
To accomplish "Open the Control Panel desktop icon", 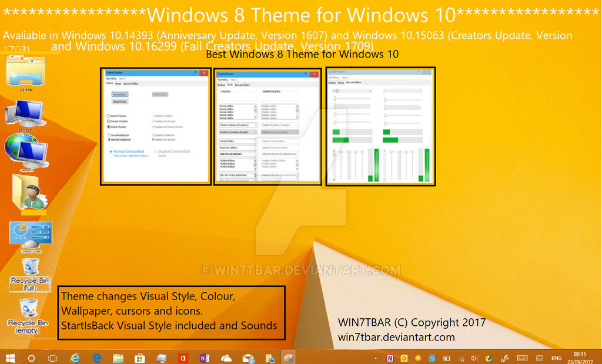I will pyautogui.click(x=31, y=237).
